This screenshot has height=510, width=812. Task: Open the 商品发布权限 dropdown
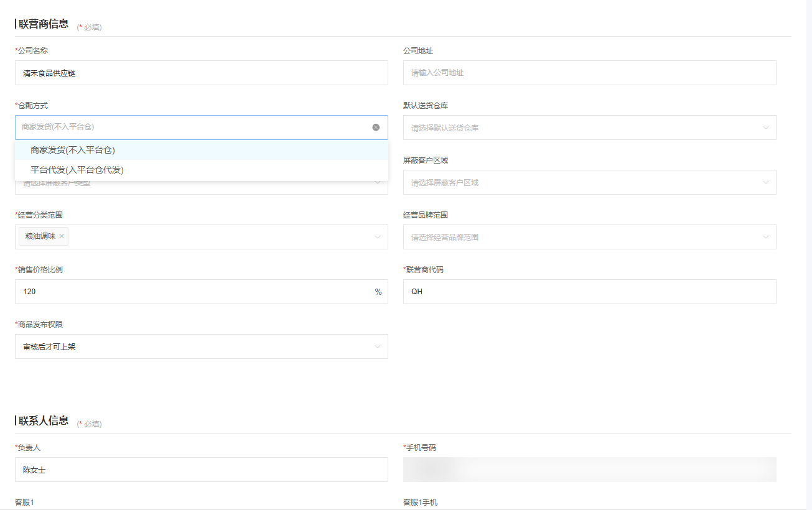(x=202, y=346)
